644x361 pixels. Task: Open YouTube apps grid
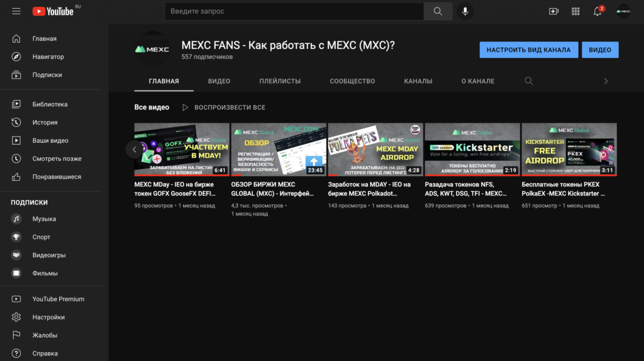tap(575, 11)
